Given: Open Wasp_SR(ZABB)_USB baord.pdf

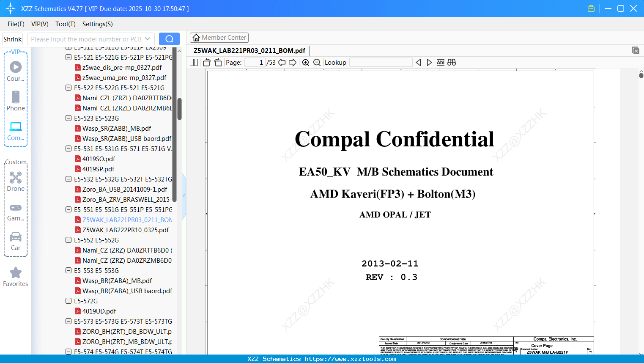Looking at the screenshot, I should pyautogui.click(x=123, y=138).
